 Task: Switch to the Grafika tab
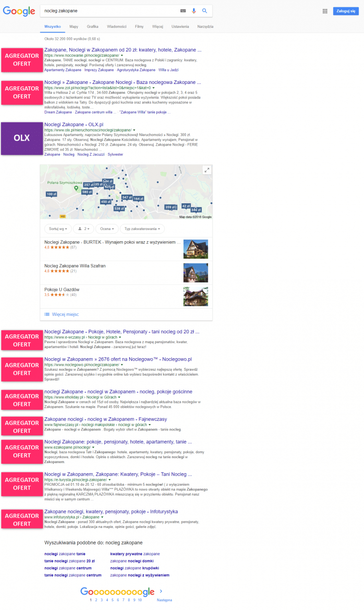pos(93,26)
